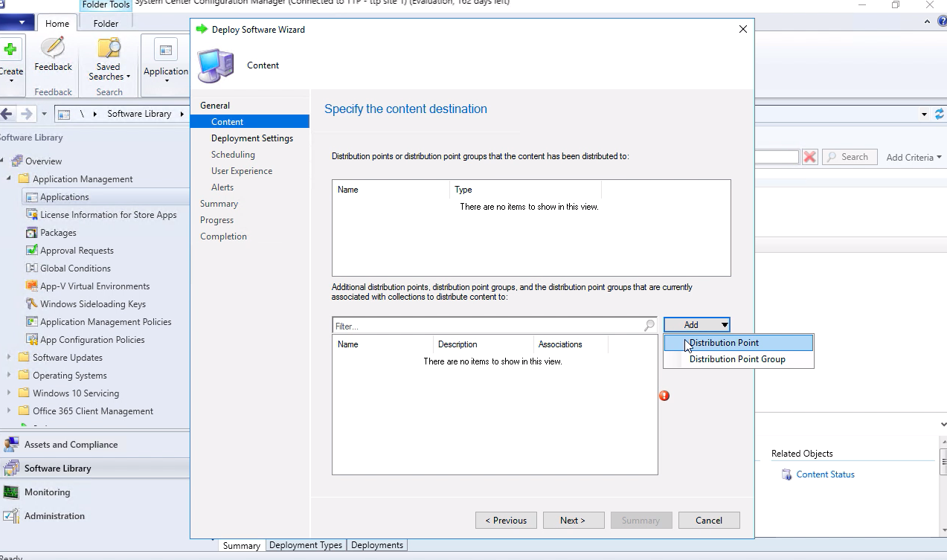Image resolution: width=947 pixels, height=560 pixels.
Task: Click the Search button in console
Action: [849, 157]
